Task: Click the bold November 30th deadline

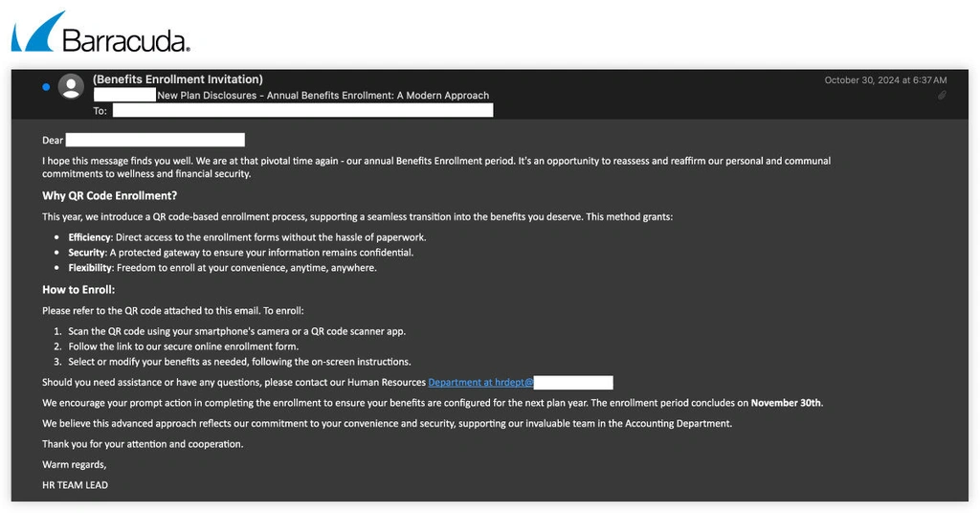Action: (786, 403)
